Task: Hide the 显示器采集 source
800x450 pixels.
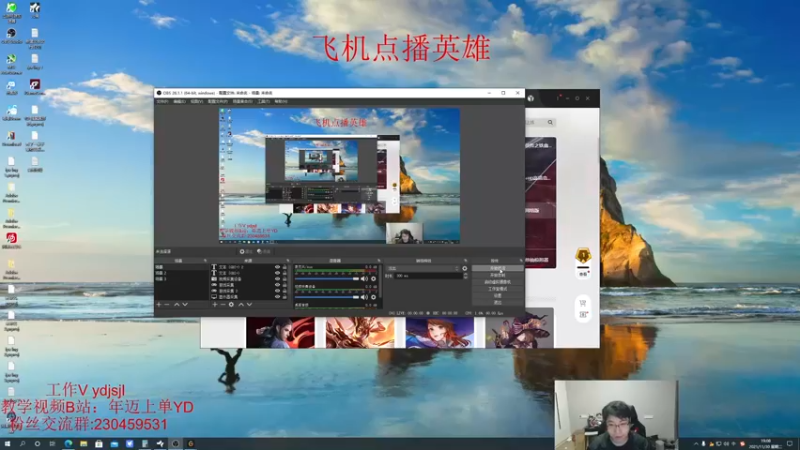Action: (x=278, y=296)
